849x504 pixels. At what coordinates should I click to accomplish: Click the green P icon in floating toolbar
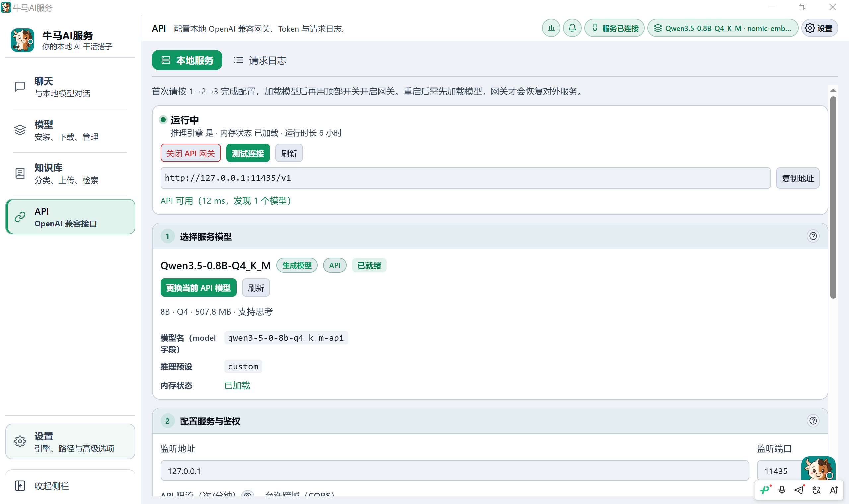click(x=765, y=490)
